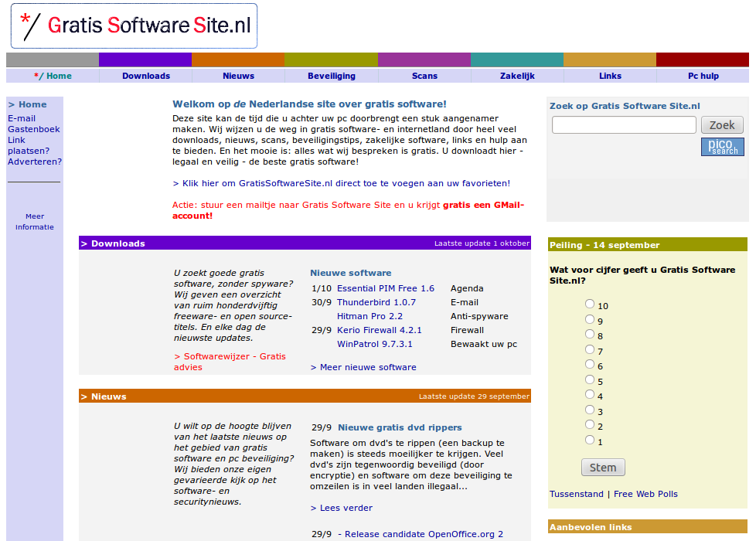Image resolution: width=756 pixels, height=541 pixels.
Task: Go to the Beveiliging menu tab
Action: tap(331, 76)
